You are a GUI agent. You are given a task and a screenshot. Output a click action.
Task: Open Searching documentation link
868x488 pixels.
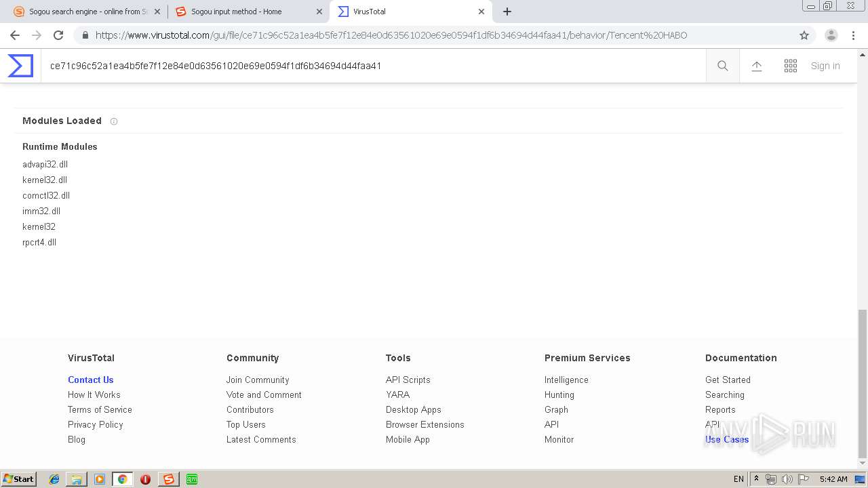[x=725, y=394]
